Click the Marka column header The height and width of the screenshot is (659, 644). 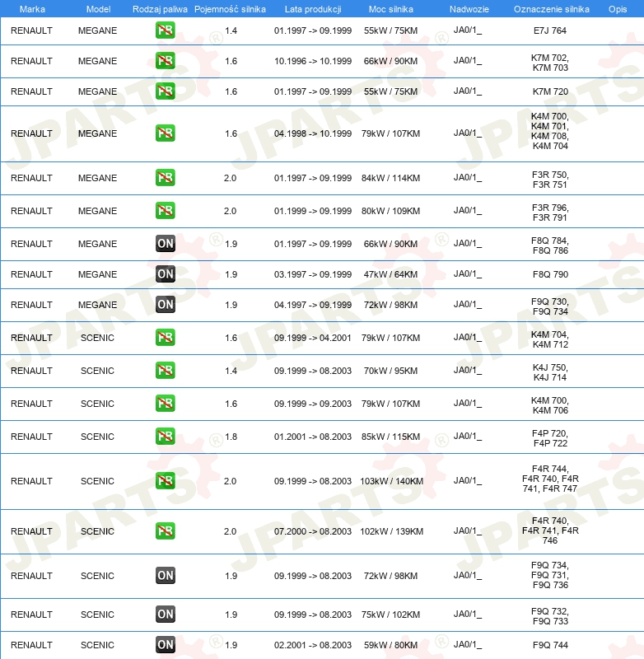coord(32,9)
